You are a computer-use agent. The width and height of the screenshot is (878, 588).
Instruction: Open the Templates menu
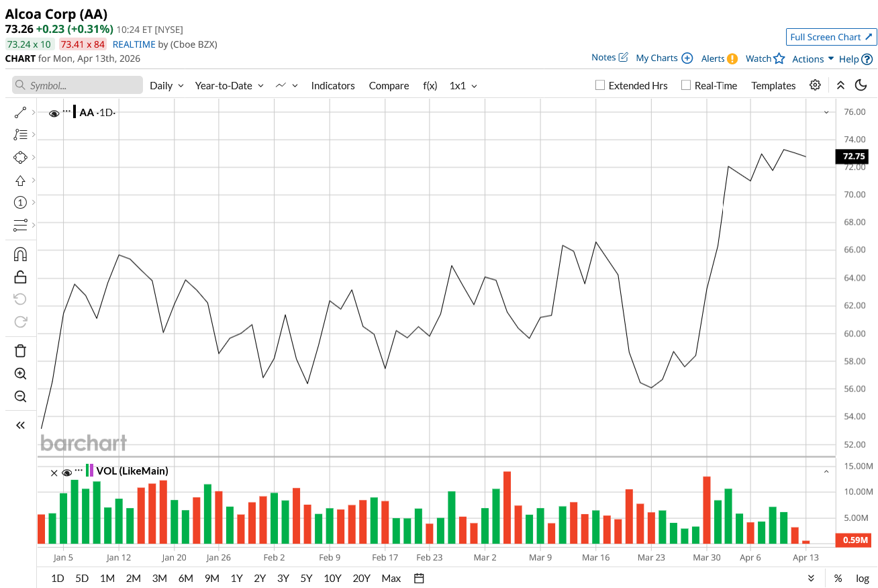pyautogui.click(x=773, y=85)
